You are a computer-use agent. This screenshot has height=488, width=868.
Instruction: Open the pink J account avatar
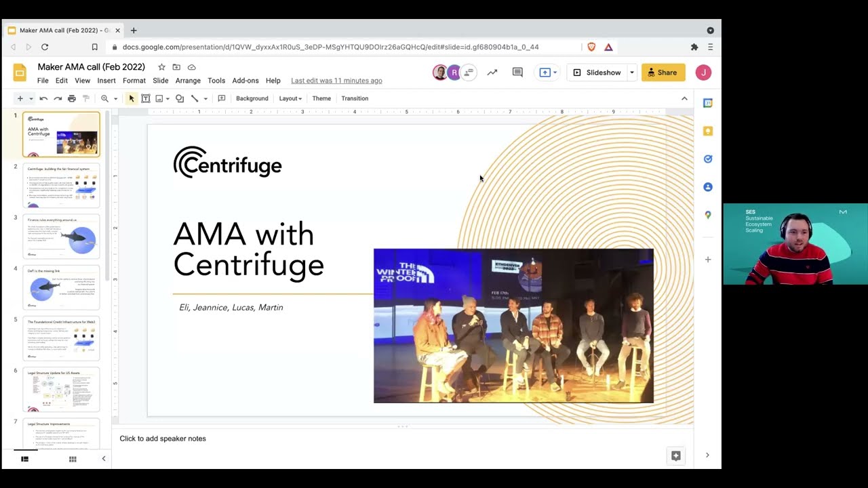[703, 73]
